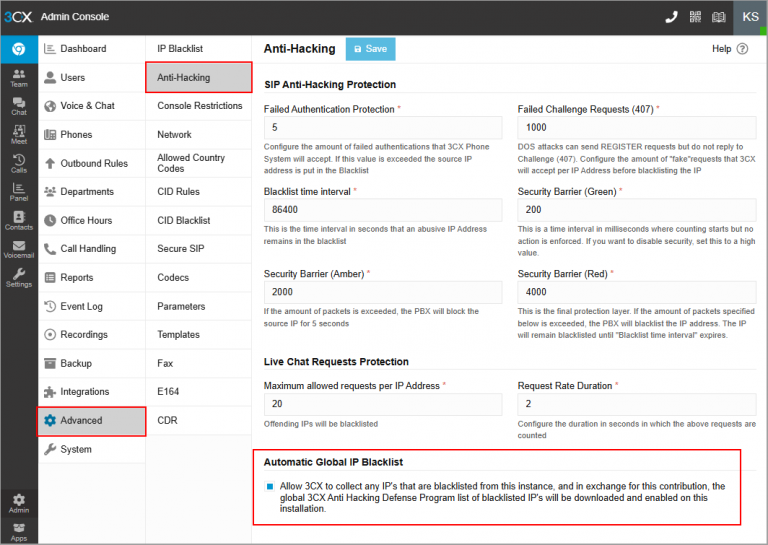Click Request Rate Duration field
Viewport: 768px width, 545px height.
point(637,404)
